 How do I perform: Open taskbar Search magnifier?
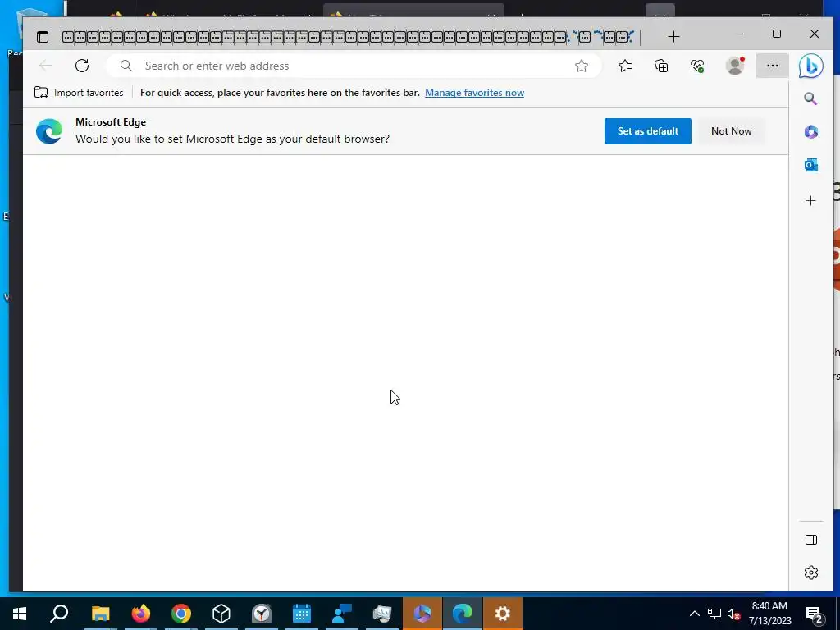[59, 614]
